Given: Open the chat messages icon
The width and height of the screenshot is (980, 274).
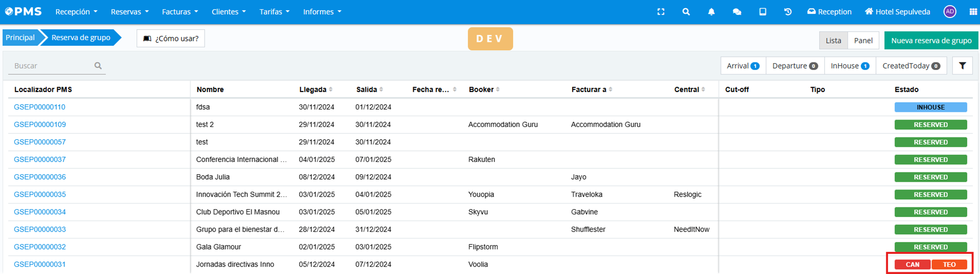Looking at the screenshot, I should (x=737, y=12).
